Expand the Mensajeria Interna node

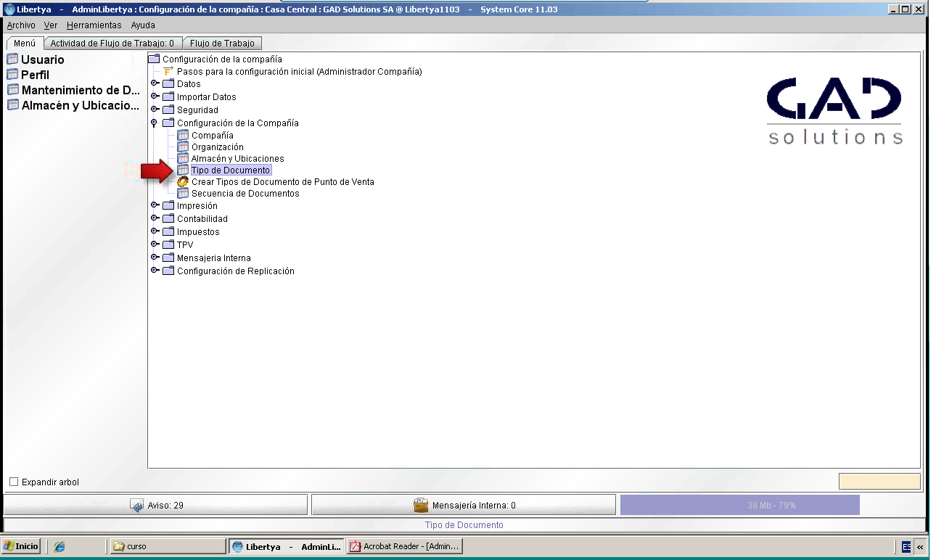(155, 257)
